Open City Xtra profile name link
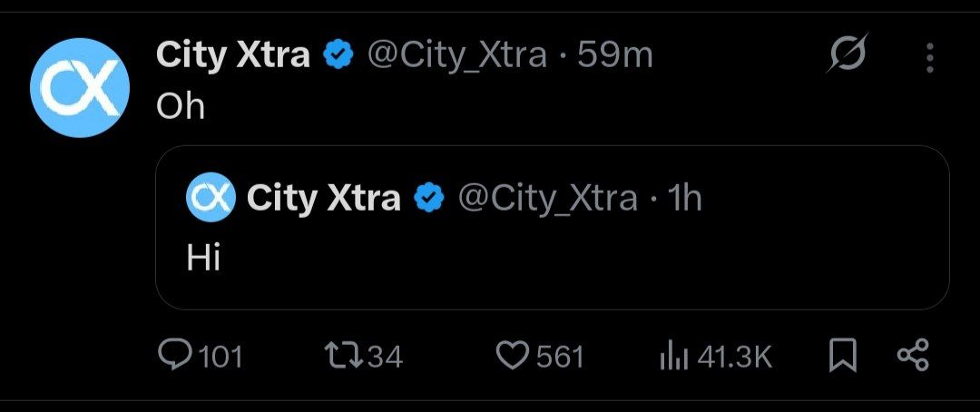The image size is (980, 412). point(233,56)
